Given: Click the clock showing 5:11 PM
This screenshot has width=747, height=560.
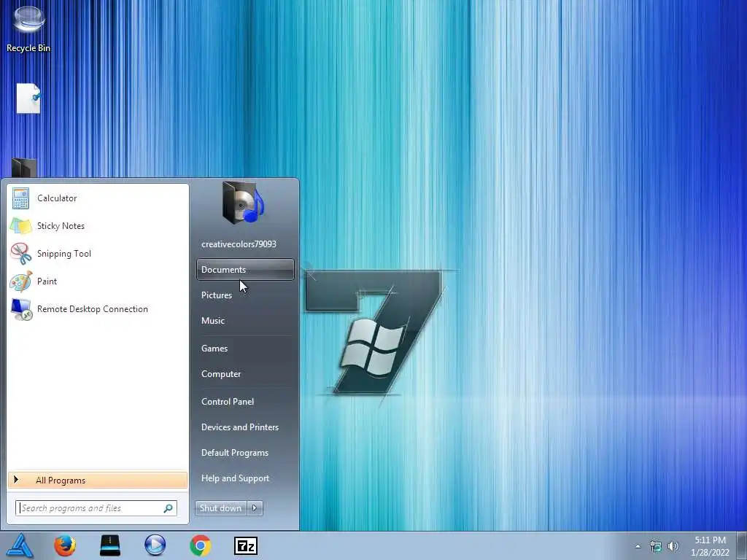Looking at the screenshot, I should click(710, 546).
